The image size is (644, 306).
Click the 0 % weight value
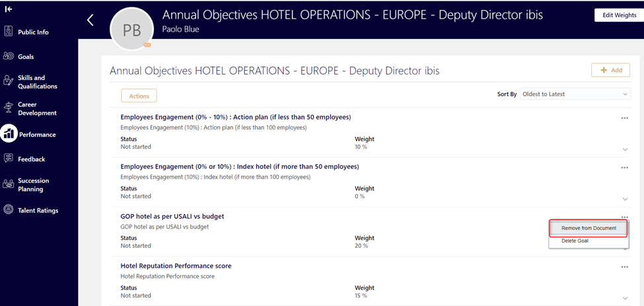click(x=359, y=196)
